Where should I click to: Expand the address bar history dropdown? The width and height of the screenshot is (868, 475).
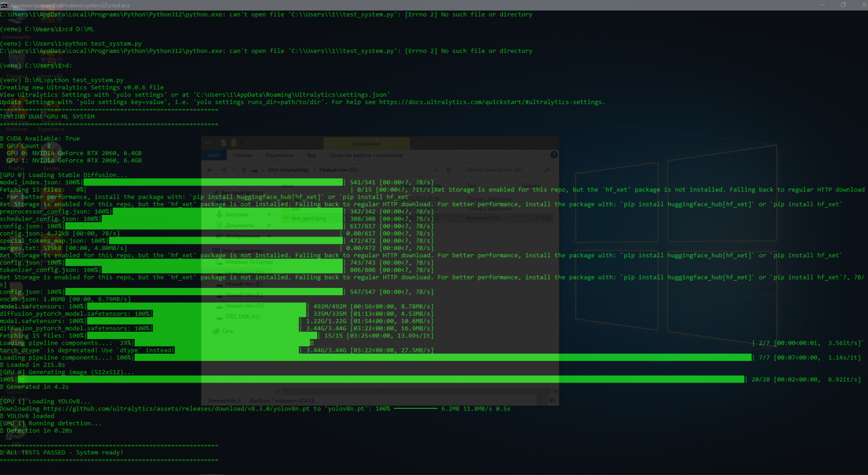click(x=435, y=170)
